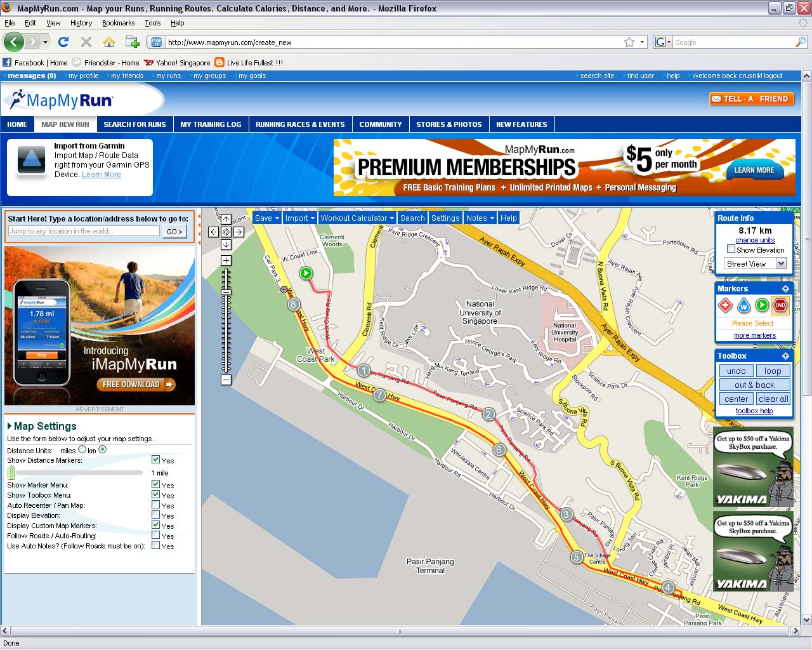Open the Workout Calculator dropdown
Viewport: 812px width, 650px height.
click(357, 218)
